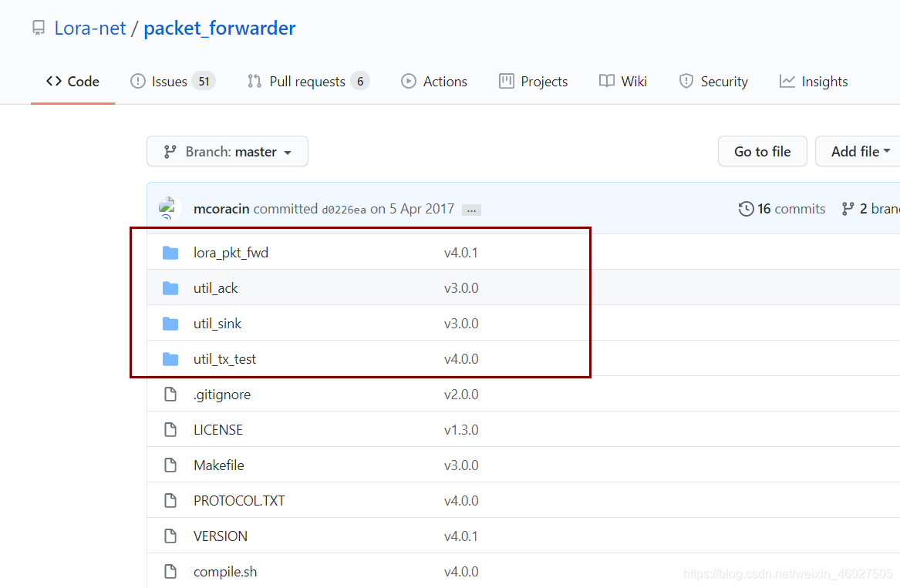Expand the Branch: master dropdown
The image size is (900, 588).
(228, 152)
